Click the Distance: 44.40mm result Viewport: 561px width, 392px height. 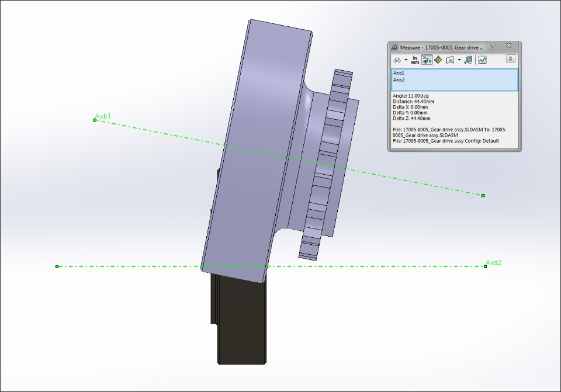(x=413, y=102)
